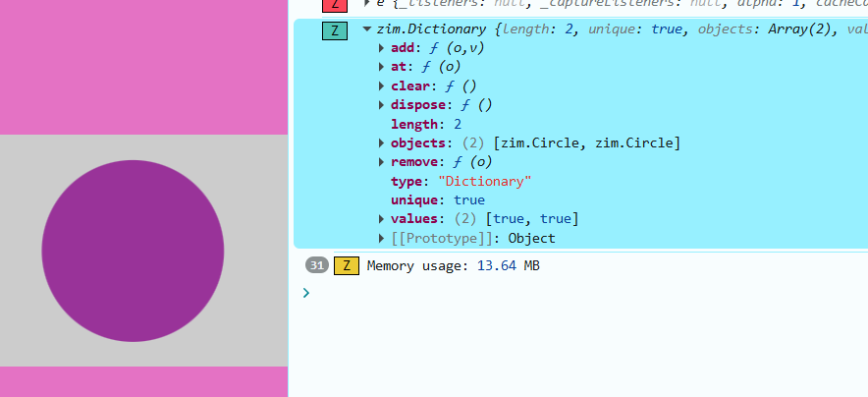Screen dimensions: 868x397
Task: Select the Memory usage log message
Action: click(x=453, y=266)
